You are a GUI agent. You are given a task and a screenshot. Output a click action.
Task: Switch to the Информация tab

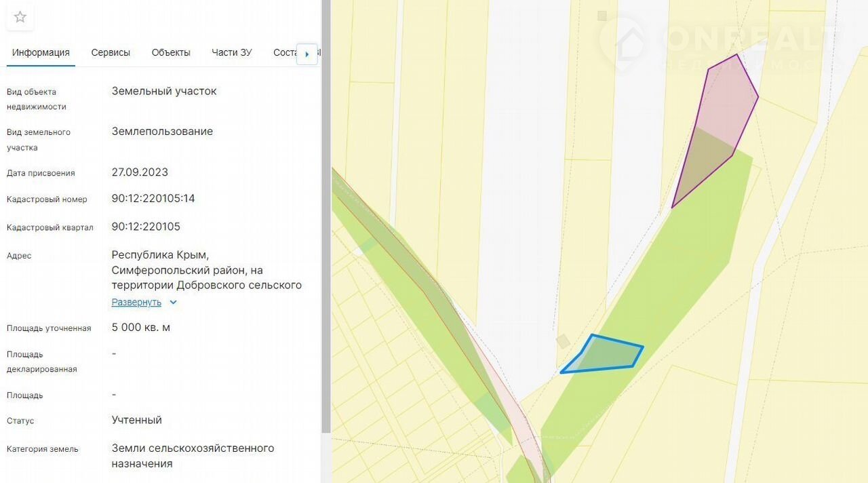41,52
